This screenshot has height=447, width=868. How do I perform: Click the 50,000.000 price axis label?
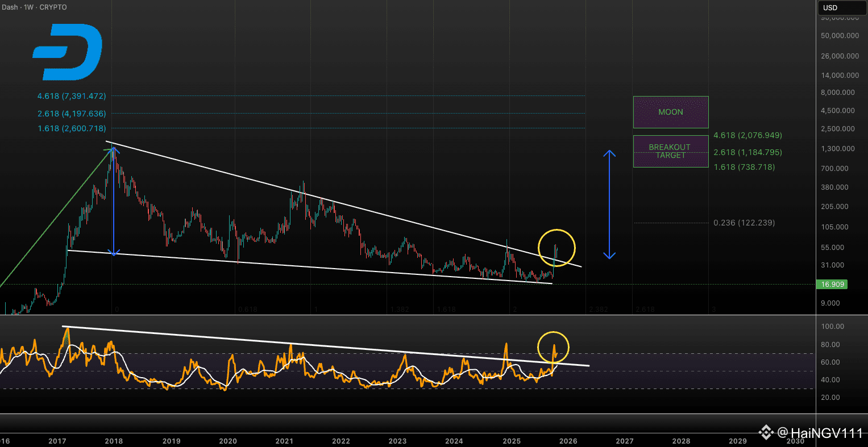click(839, 36)
